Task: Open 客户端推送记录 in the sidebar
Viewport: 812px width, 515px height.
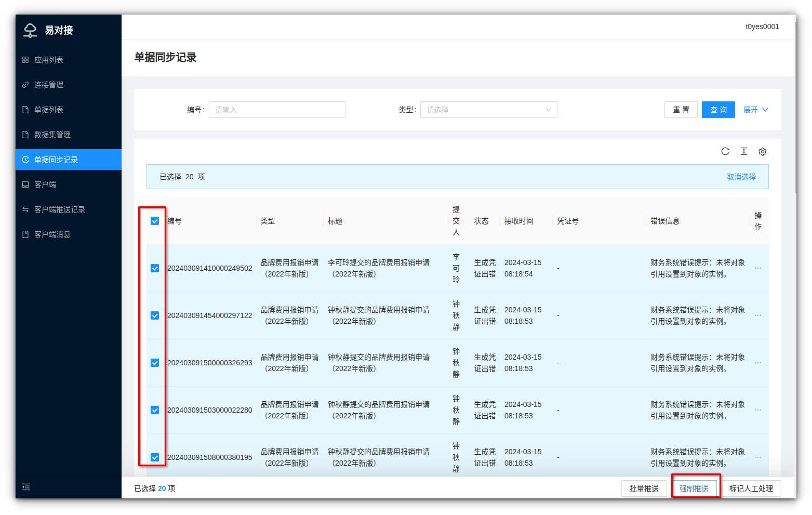Action: 59,209
